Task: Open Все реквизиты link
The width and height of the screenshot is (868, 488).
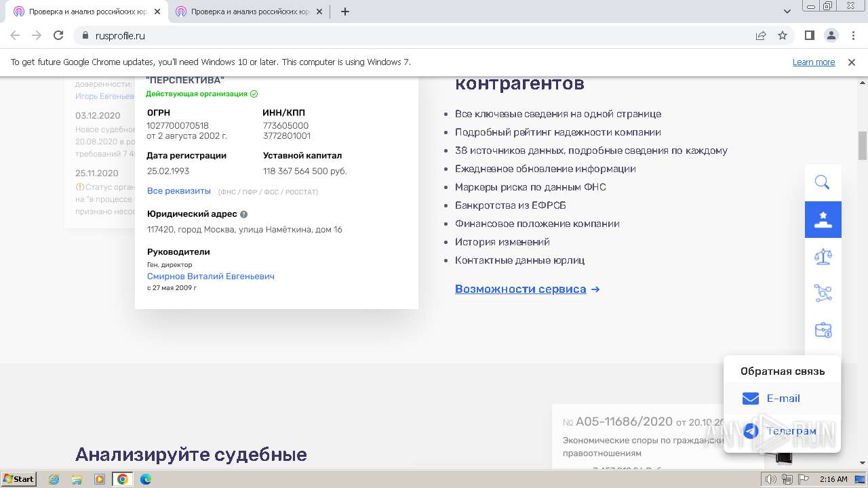Action: tap(179, 191)
